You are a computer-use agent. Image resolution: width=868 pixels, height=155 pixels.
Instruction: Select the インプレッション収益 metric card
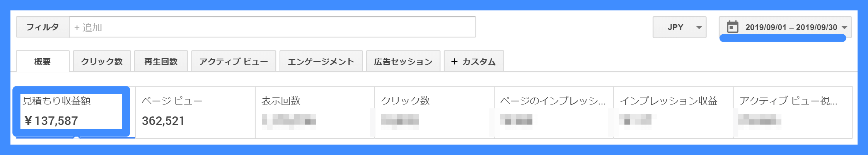(x=673, y=112)
